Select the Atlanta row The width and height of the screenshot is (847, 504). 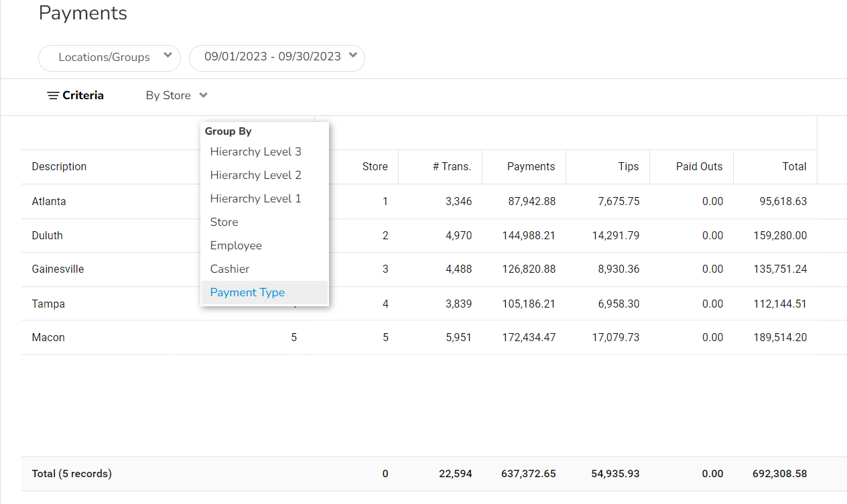point(49,201)
